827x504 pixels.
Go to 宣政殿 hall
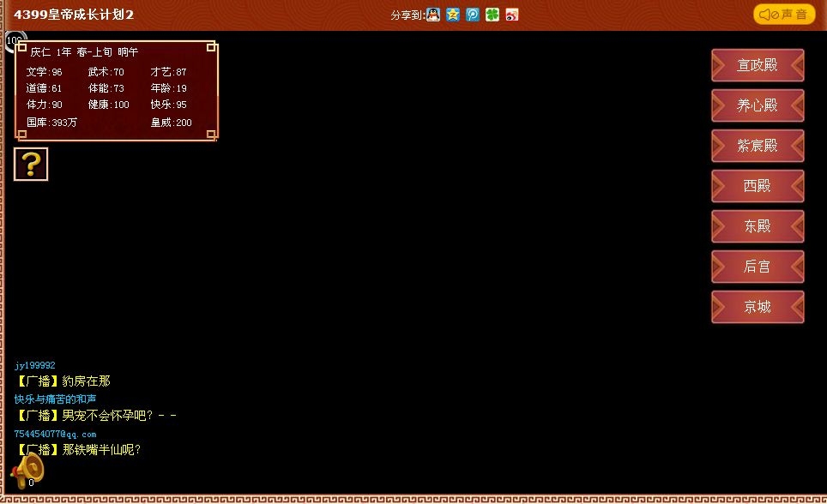758,65
